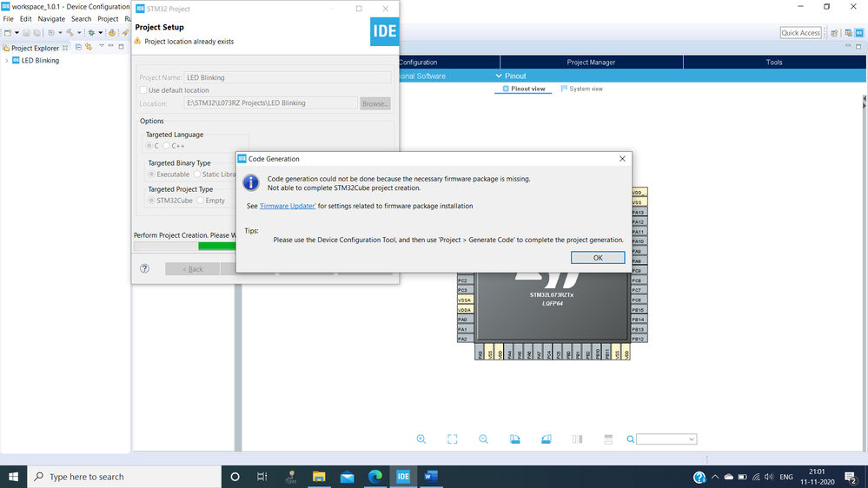Click the Browse button
This screenshot has height=488, width=868.
pos(375,103)
